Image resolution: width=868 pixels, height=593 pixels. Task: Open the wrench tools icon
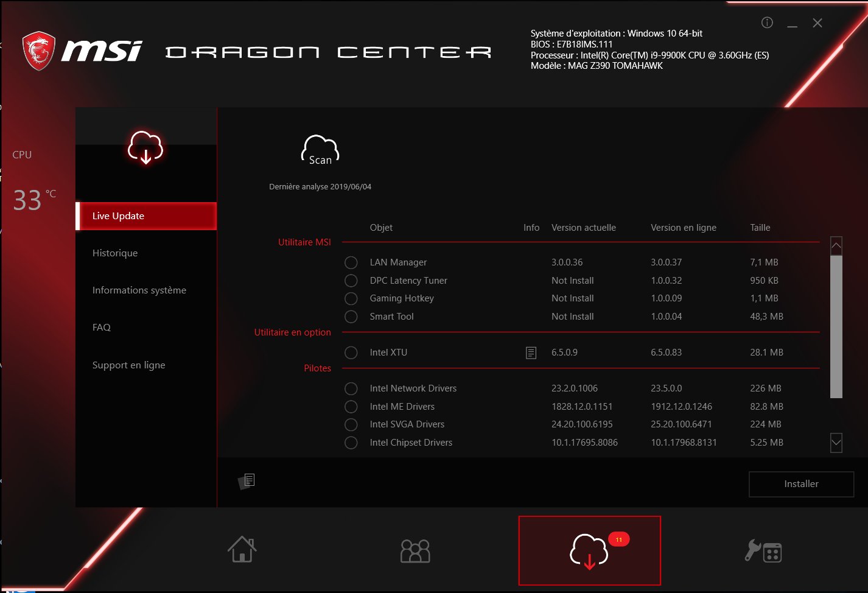tap(763, 551)
